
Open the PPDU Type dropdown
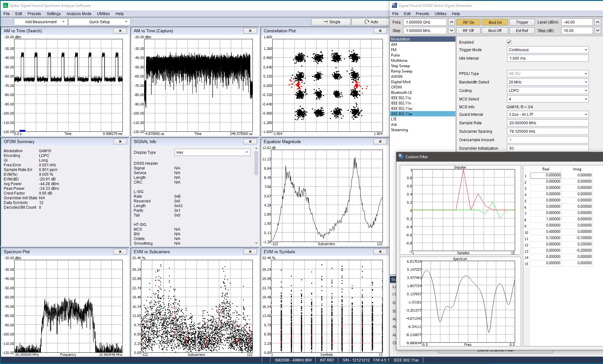[548, 73]
